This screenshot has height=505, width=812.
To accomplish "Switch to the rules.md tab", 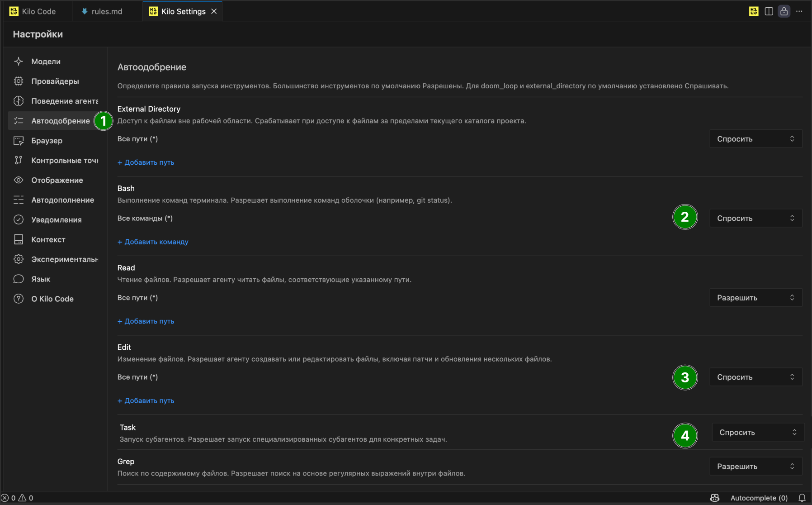I will [x=107, y=11].
